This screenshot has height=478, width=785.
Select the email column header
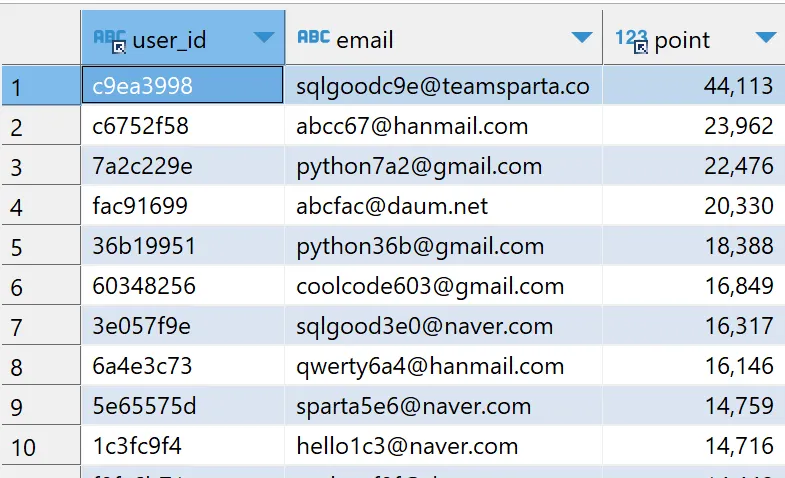click(444, 38)
